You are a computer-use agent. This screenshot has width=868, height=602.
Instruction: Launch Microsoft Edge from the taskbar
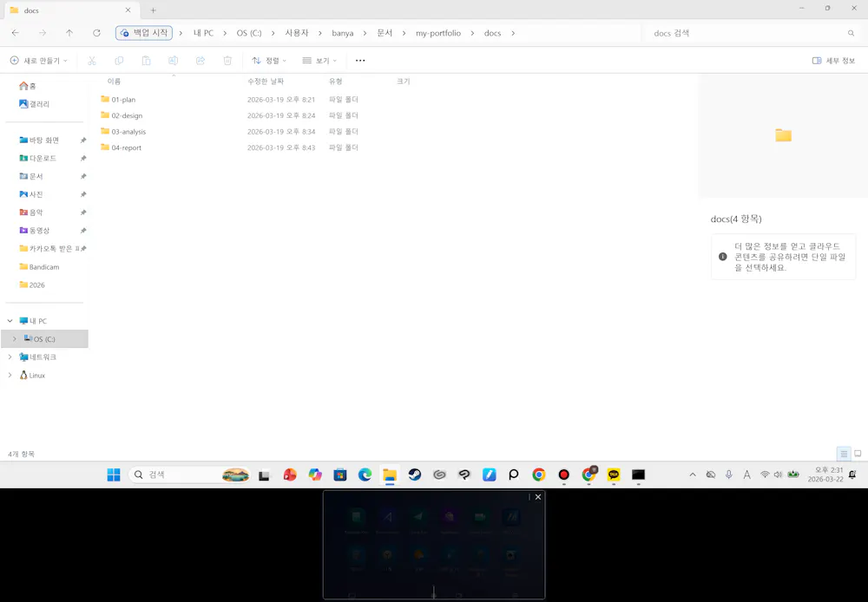365,474
